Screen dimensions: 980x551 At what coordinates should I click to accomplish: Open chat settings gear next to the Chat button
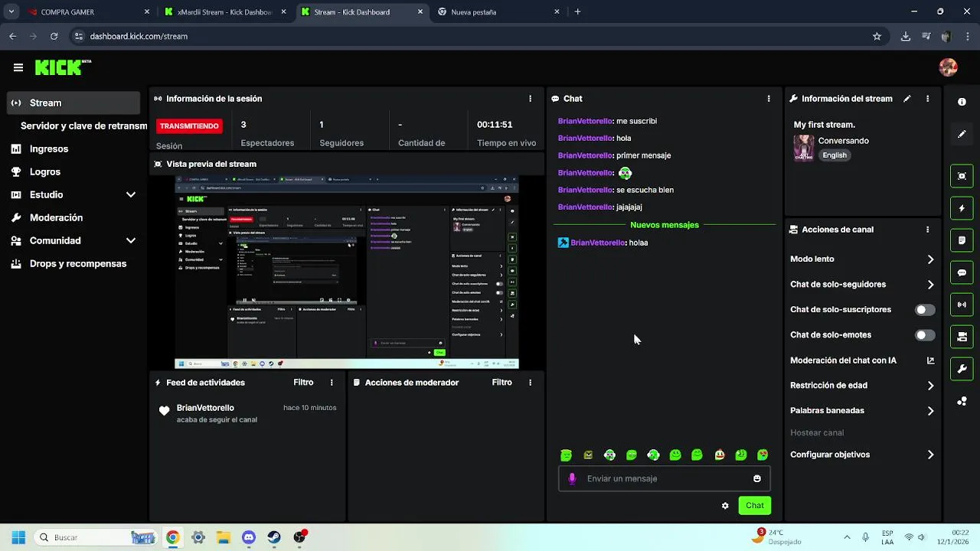tap(725, 506)
